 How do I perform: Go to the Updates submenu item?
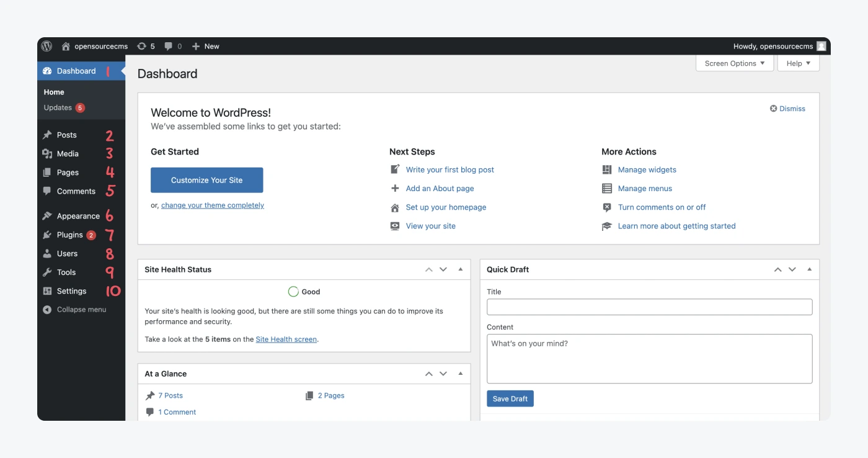click(58, 108)
